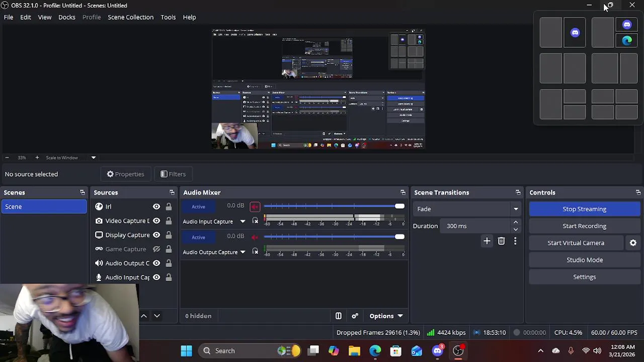Remove the selected scene transition trash icon
Screen dimensions: 644x362
point(501,241)
